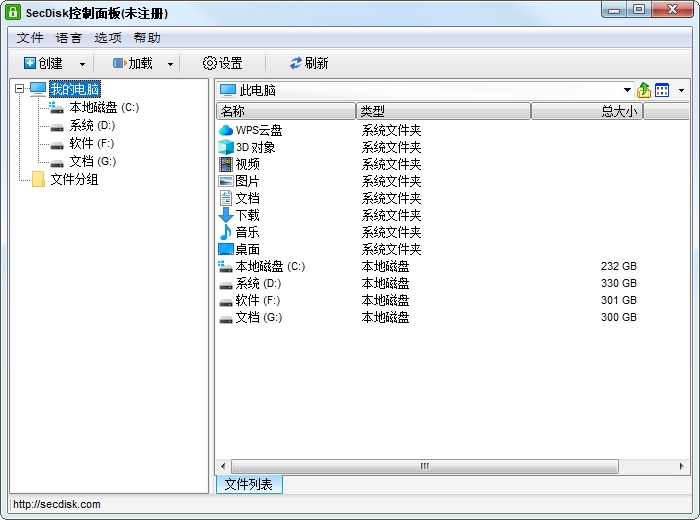Sort by the 类型 column header
This screenshot has height=520, width=700.
coord(443,111)
